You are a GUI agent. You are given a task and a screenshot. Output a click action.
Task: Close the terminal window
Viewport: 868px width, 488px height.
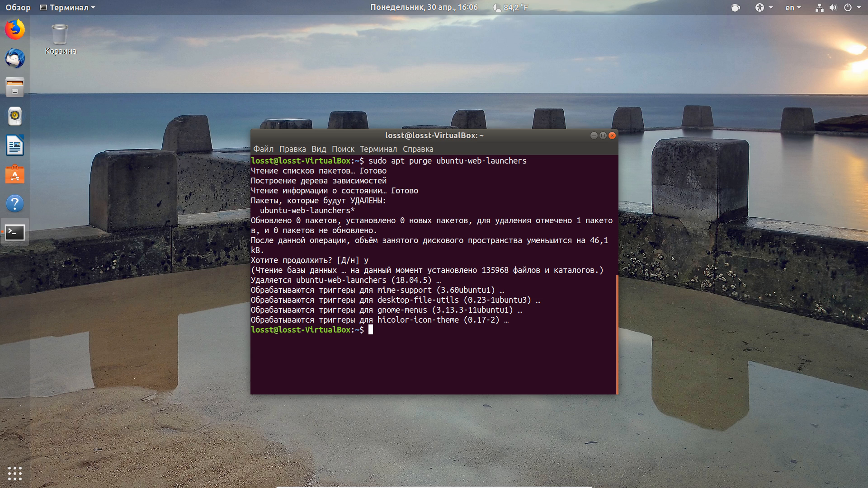pos(612,136)
